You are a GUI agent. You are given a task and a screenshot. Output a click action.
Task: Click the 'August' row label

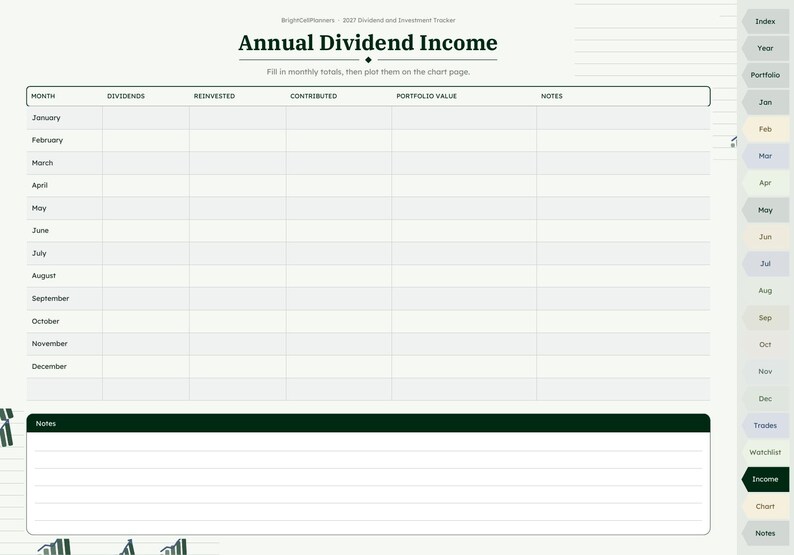point(44,276)
